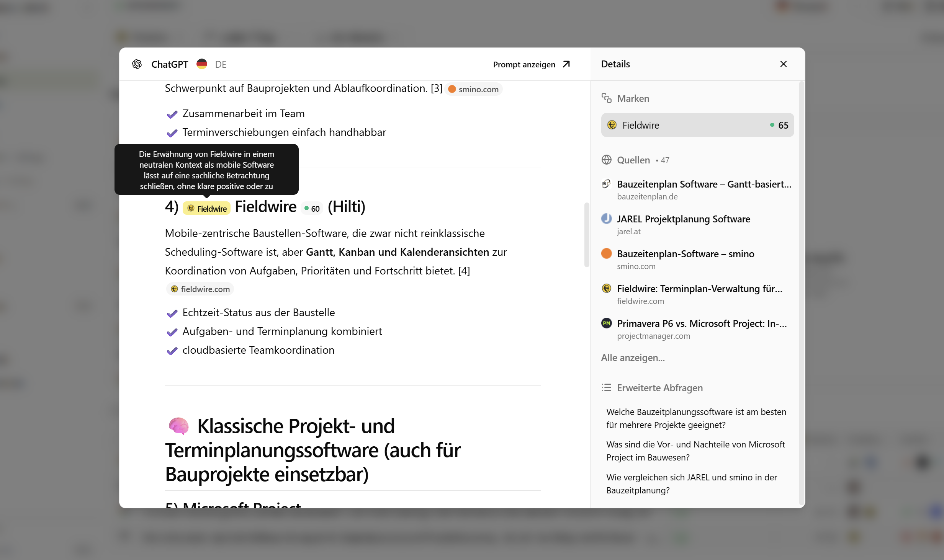Select the JAREL und smino comparison query
The image size is (944, 560).
coord(691,483)
